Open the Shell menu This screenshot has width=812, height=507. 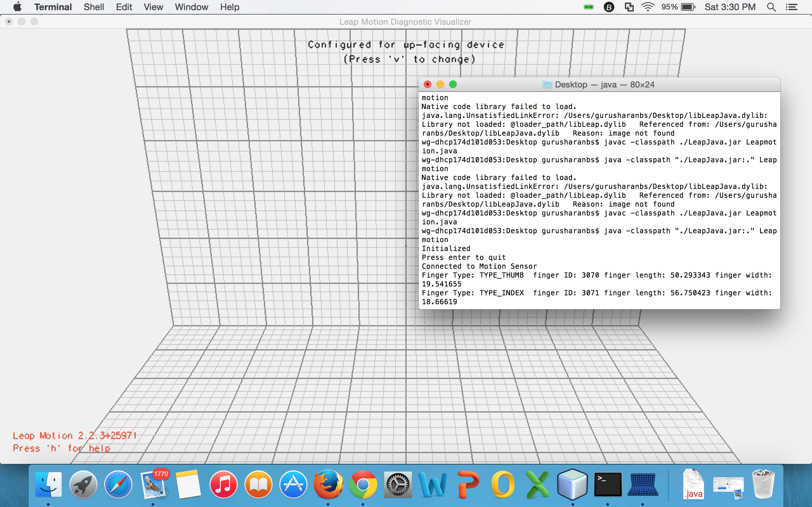click(94, 7)
